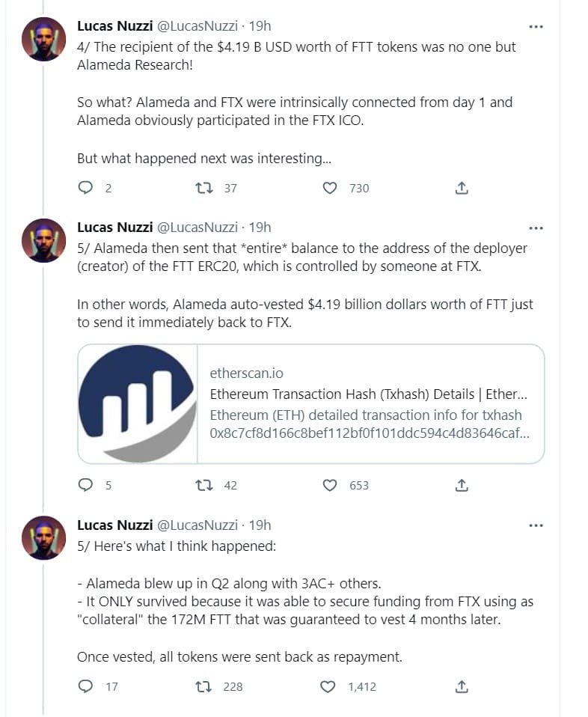Click the 19h timestamp on the first tweet
The width and height of the screenshot is (588, 717).
coord(260,25)
